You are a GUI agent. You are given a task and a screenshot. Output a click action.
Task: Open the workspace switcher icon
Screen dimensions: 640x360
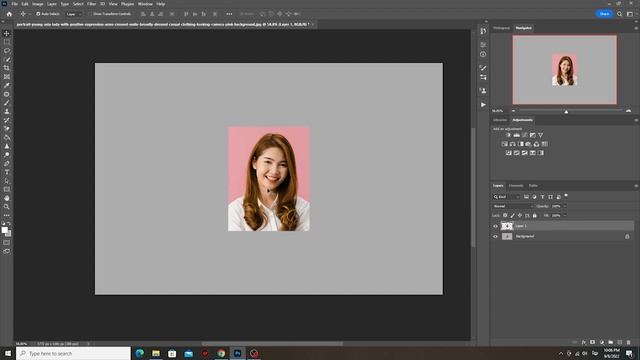click(x=630, y=14)
